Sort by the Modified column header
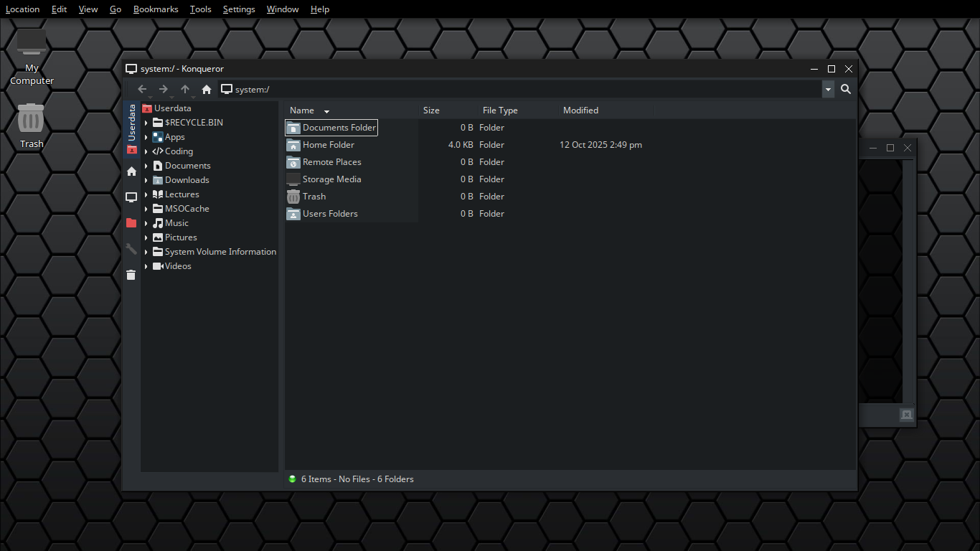The height and width of the screenshot is (551, 980). click(x=607, y=110)
